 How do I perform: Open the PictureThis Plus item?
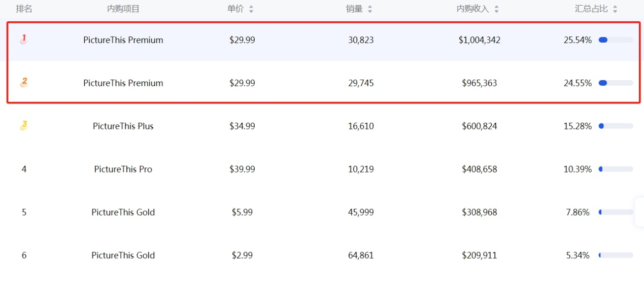point(123,126)
